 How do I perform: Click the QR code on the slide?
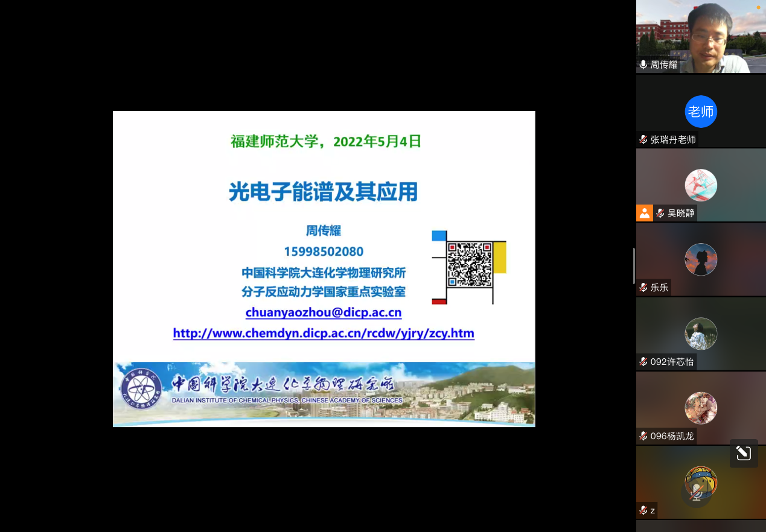coord(470,265)
